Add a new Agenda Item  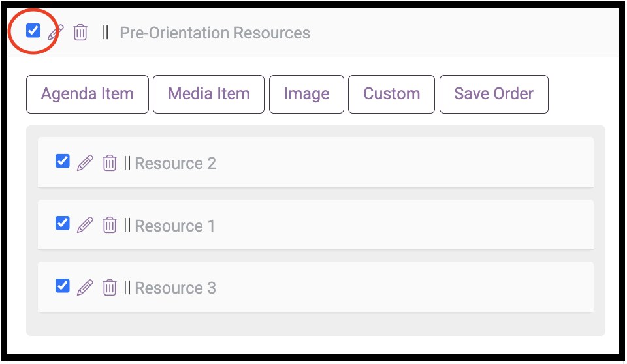(88, 94)
